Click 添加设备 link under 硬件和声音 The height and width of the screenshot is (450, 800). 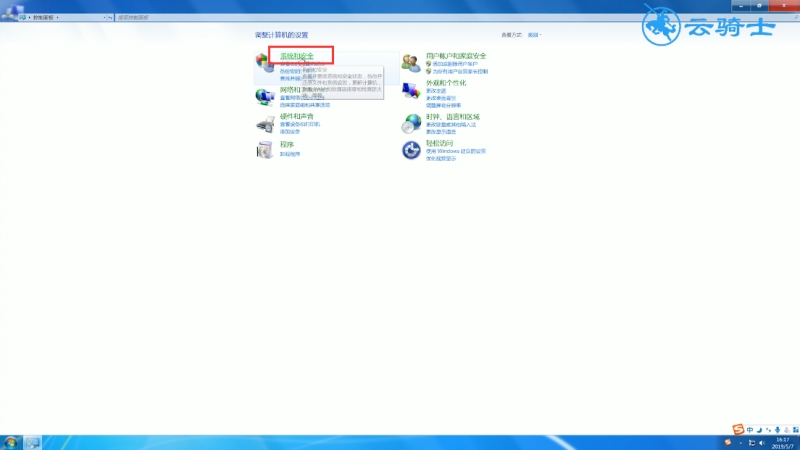point(290,132)
